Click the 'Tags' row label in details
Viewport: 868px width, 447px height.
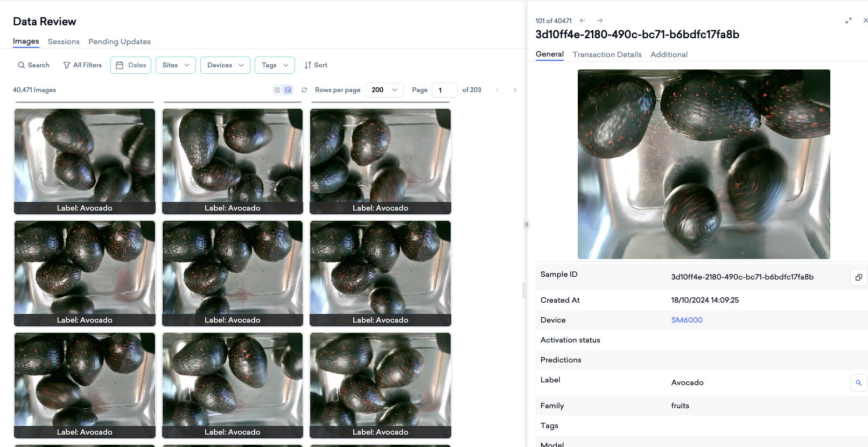(549, 426)
